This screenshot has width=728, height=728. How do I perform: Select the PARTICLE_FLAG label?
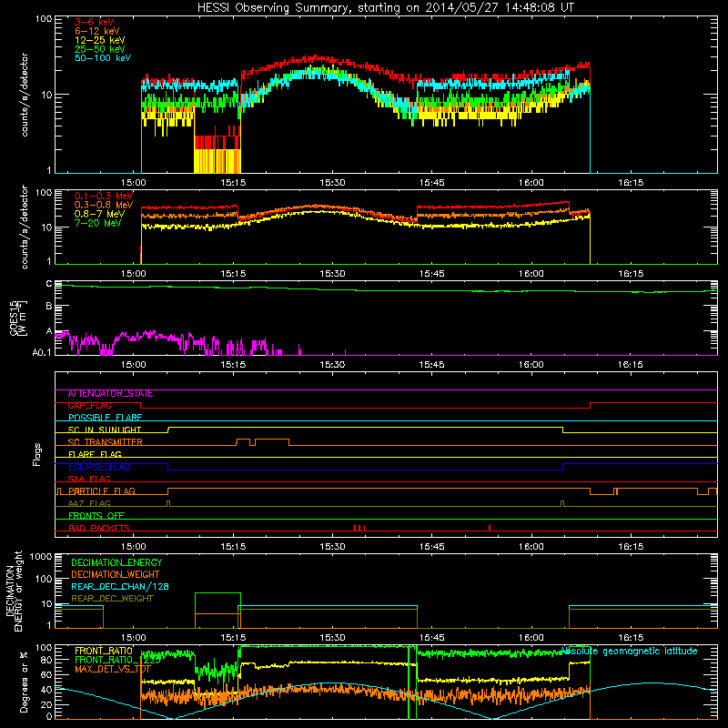point(102,491)
